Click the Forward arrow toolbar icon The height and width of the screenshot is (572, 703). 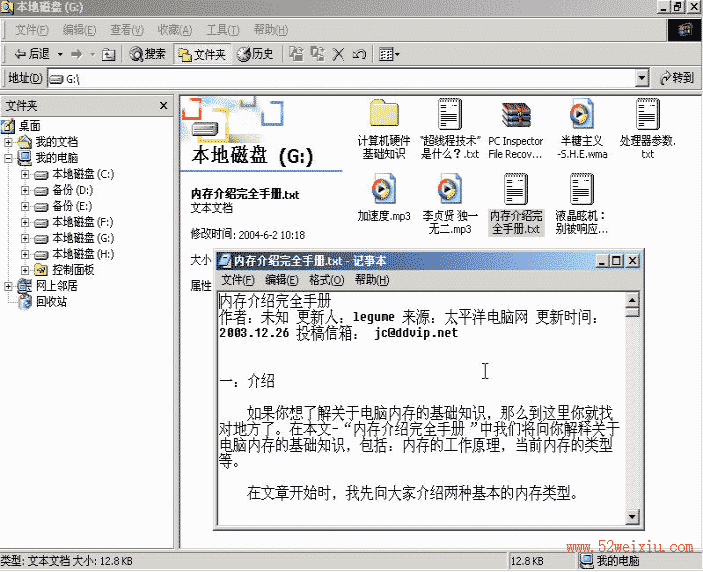(77, 54)
